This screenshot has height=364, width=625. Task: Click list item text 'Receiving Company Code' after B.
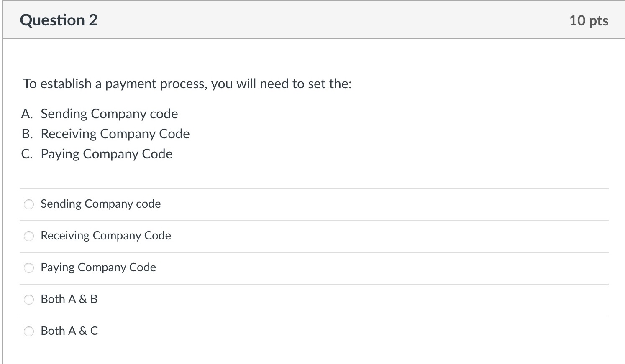coord(115,134)
